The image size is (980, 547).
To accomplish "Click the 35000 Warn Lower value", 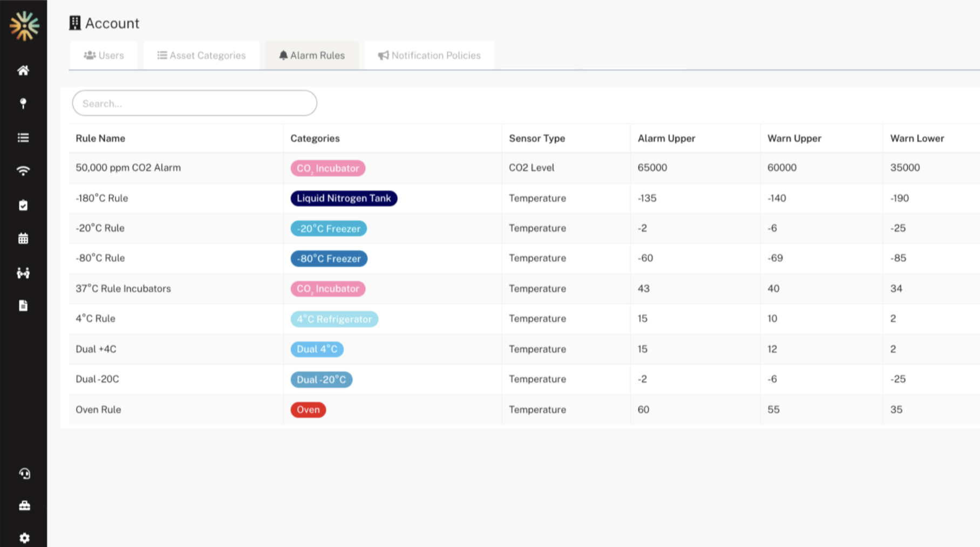I will click(x=905, y=168).
